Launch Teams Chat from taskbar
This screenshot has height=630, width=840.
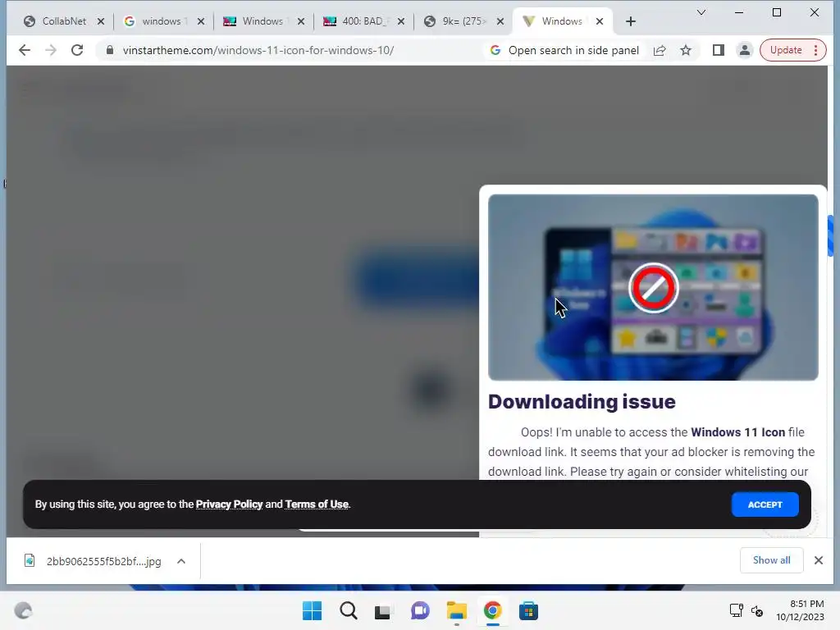pyautogui.click(x=420, y=610)
